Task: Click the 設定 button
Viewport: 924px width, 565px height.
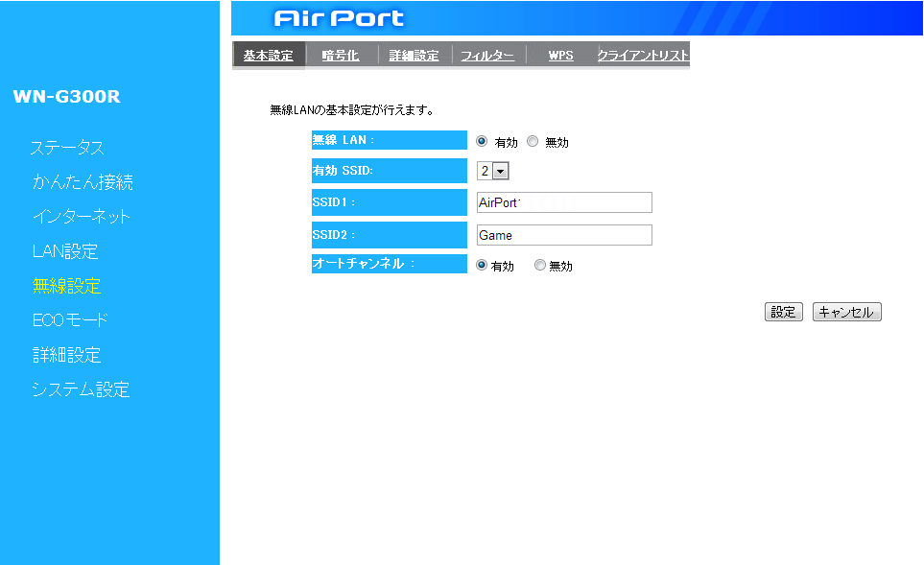Action: [x=783, y=312]
